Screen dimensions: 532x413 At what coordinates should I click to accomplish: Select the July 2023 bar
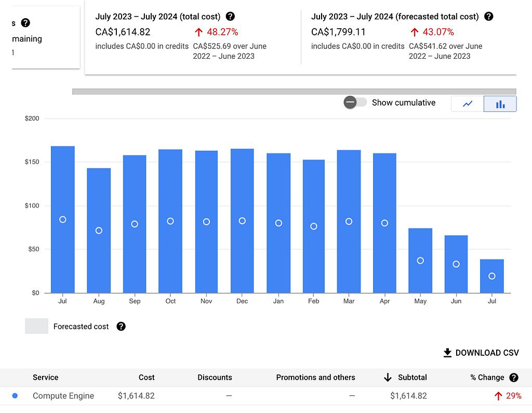pyautogui.click(x=63, y=220)
